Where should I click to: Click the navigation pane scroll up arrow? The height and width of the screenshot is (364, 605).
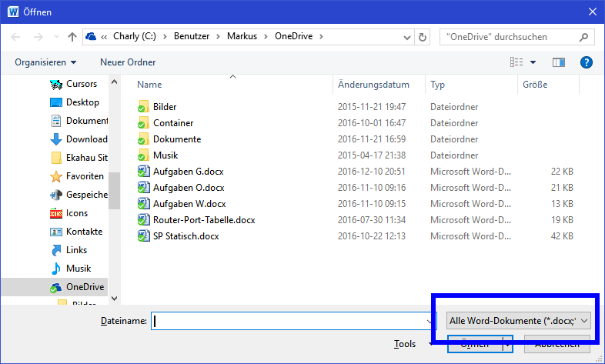coord(114,82)
